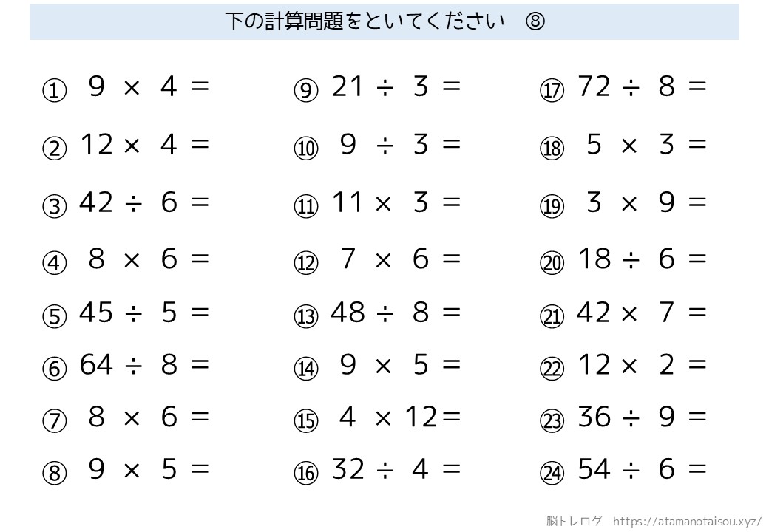Click the circled number 17 marker
769x532 pixels.
pyautogui.click(x=552, y=91)
